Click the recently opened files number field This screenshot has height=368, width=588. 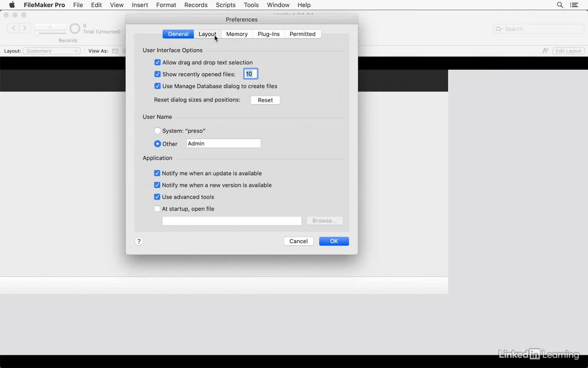(x=251, y=74)
